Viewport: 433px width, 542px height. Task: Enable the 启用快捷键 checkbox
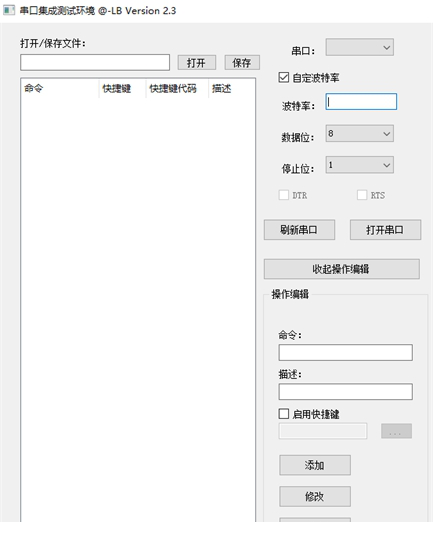click(x=284, y=414)
